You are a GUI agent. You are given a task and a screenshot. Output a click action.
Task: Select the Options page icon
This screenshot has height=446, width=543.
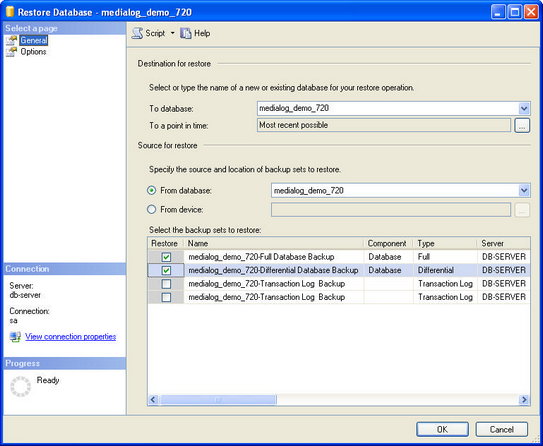pos(11,52)
